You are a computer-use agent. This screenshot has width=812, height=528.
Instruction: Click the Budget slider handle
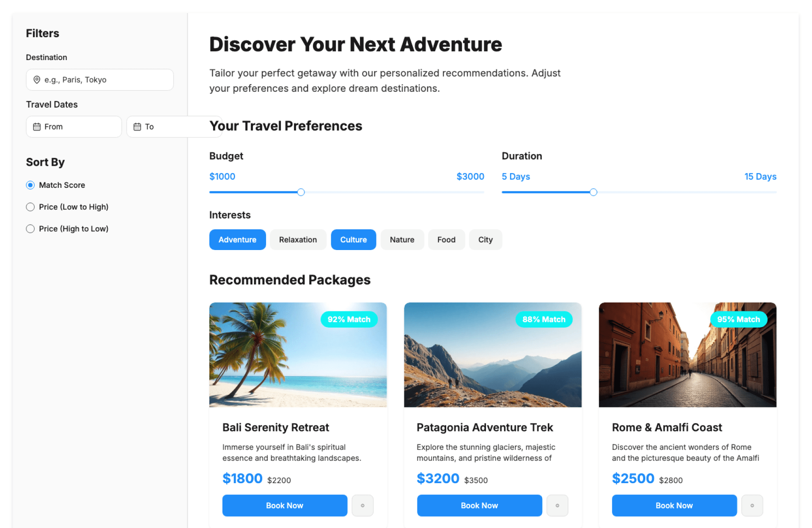click(301, 192)
